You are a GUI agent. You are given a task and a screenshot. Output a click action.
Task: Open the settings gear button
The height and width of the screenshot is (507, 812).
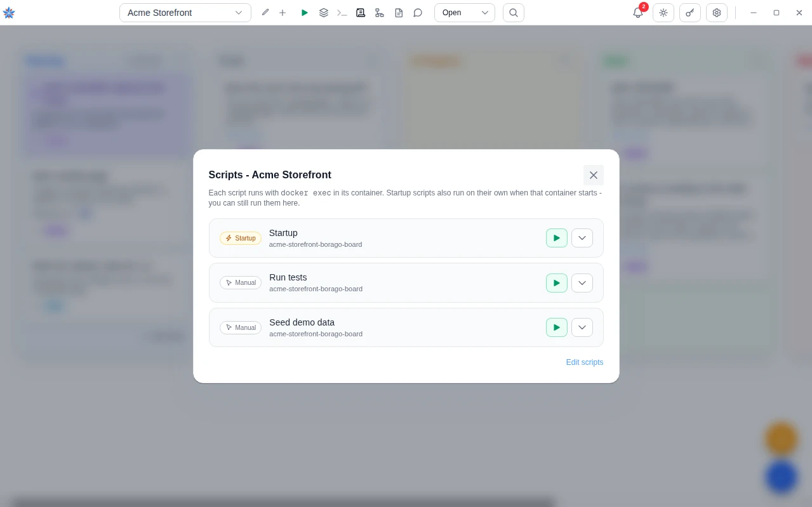(717, 13)
